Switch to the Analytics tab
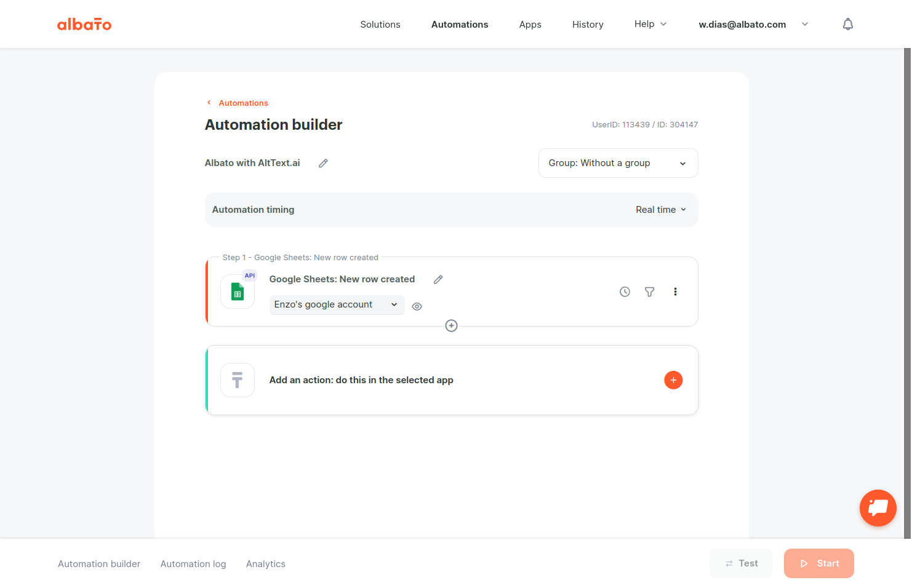The height and width of the screenshot is (588, 912). [266, 564]
